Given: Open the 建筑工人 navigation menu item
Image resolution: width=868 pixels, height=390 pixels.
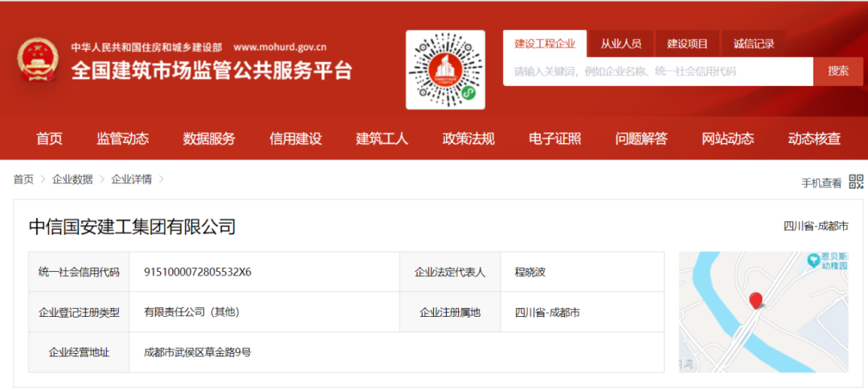Looking at the screenshot, I should [x=382, y=138].
